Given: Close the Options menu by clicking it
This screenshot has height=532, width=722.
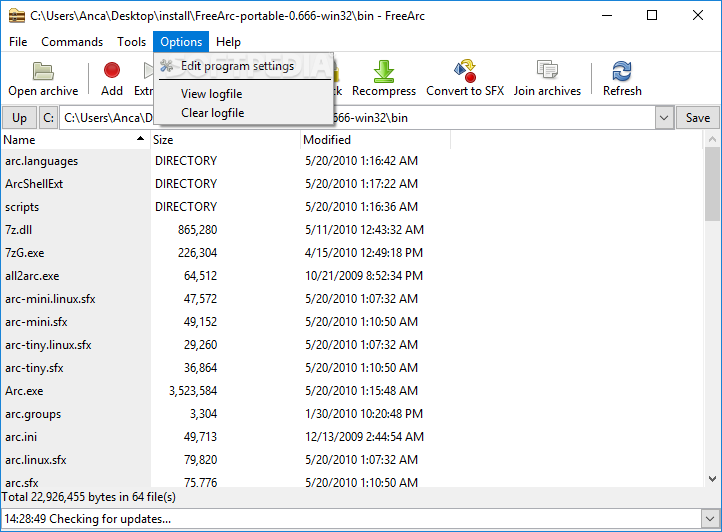Looking at the screenshot, I should click(x=181, y=42).
